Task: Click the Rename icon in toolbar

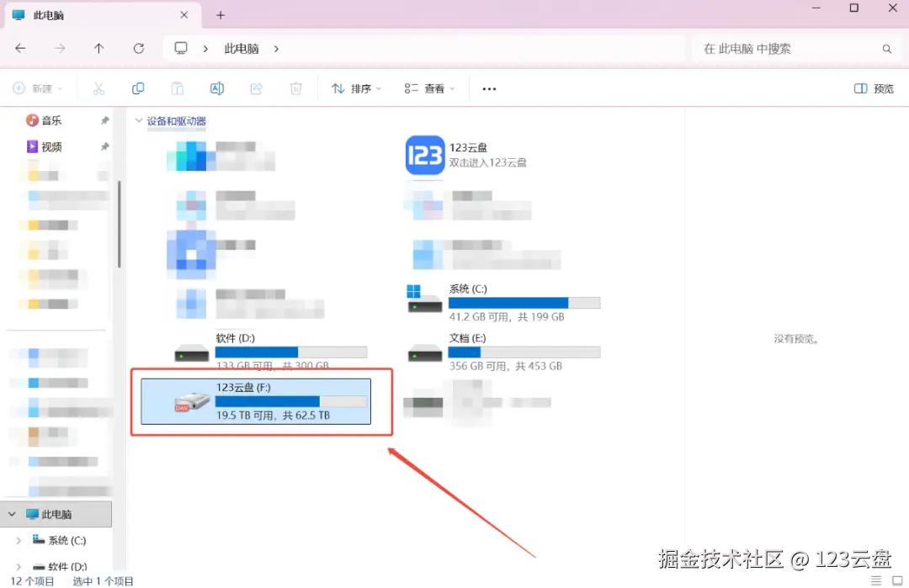Action: click(217, 88)
